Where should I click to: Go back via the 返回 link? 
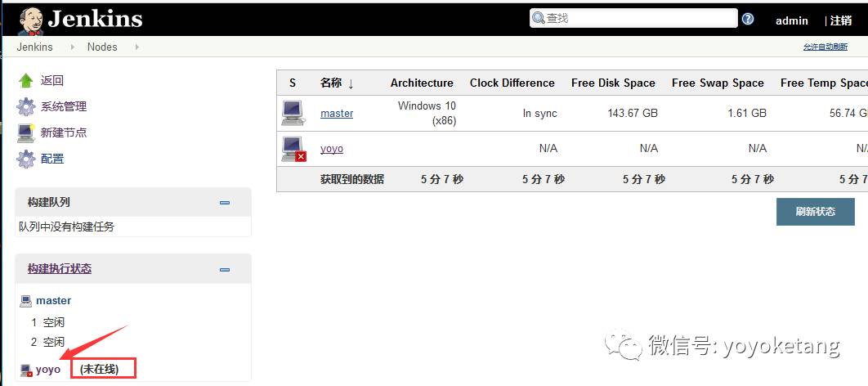(x=52, y=81)
